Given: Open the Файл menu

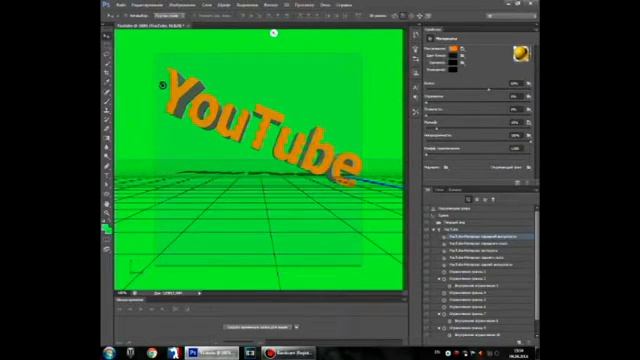Looking at the screenshot, I should 120,5.
